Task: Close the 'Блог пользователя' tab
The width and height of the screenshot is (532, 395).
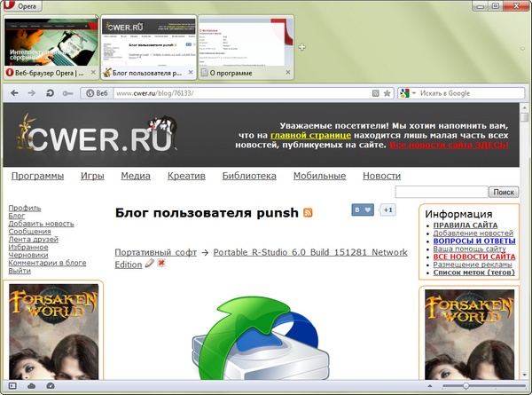Action: pyautogui.click(x=190, y=72)
